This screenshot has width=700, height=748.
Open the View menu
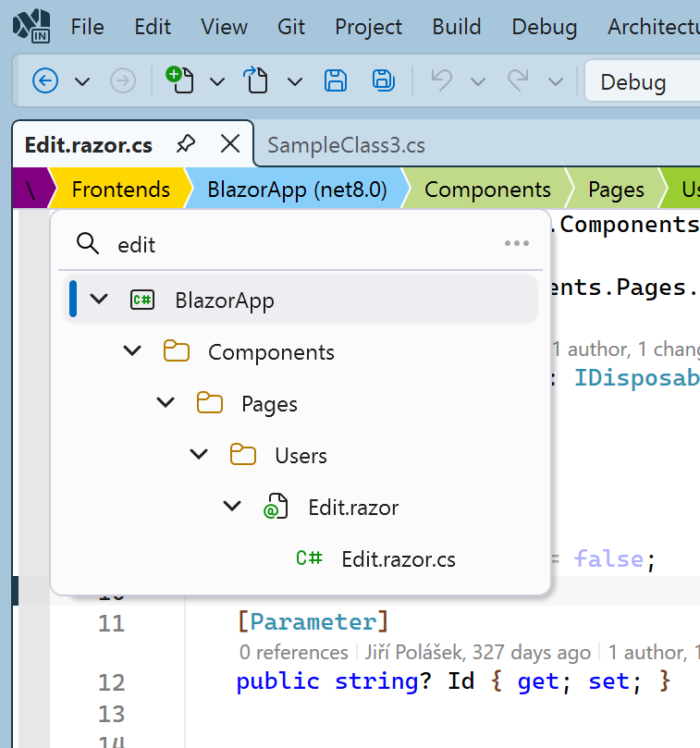click(224, 27)
